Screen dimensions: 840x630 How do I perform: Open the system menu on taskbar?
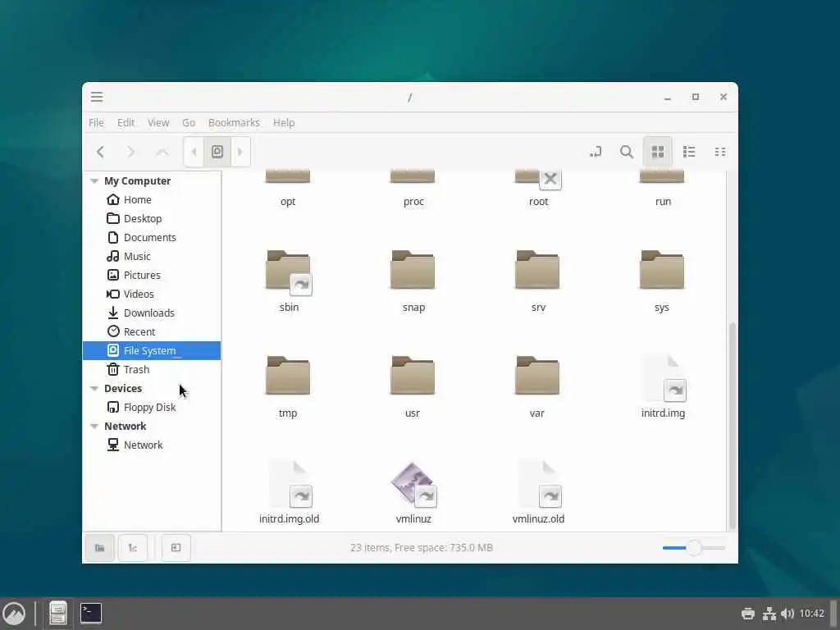coord(14,614)
